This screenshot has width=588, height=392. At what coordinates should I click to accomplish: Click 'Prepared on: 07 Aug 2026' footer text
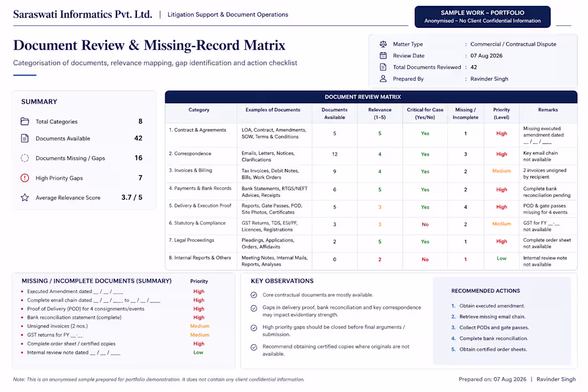pyautogui.click(x=492, y=379)
